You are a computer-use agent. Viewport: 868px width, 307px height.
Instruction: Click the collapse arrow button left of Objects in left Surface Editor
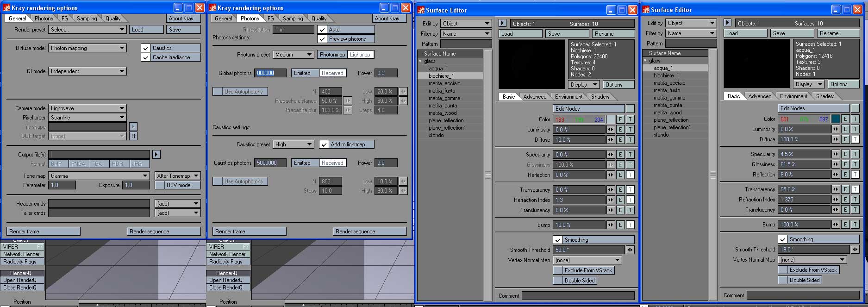502,23
